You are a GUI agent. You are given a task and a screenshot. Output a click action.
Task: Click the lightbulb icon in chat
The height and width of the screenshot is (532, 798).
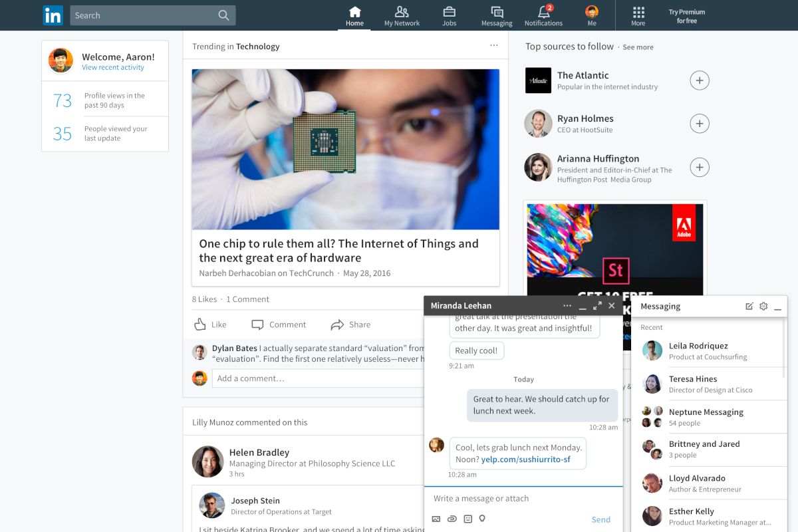[x=482, y=519]
